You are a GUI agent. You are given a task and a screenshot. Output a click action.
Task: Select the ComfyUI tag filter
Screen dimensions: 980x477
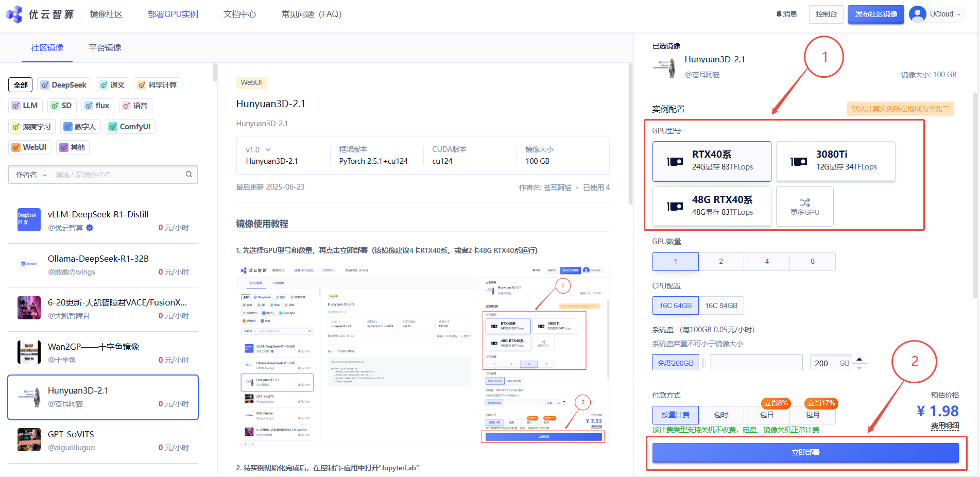(x=130, y=127)
